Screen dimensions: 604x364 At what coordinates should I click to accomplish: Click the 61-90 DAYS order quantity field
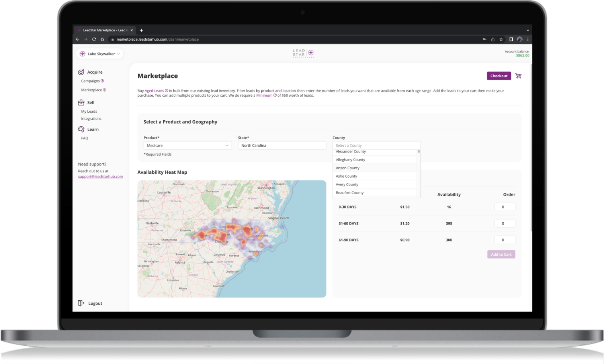click(x=505, y=240)
